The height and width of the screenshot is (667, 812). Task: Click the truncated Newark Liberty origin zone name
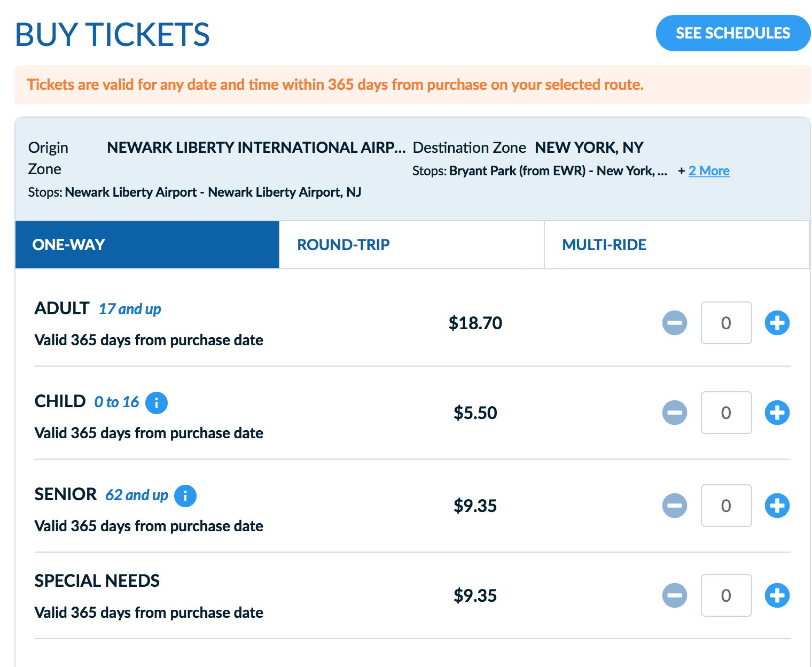click(256, 148)
